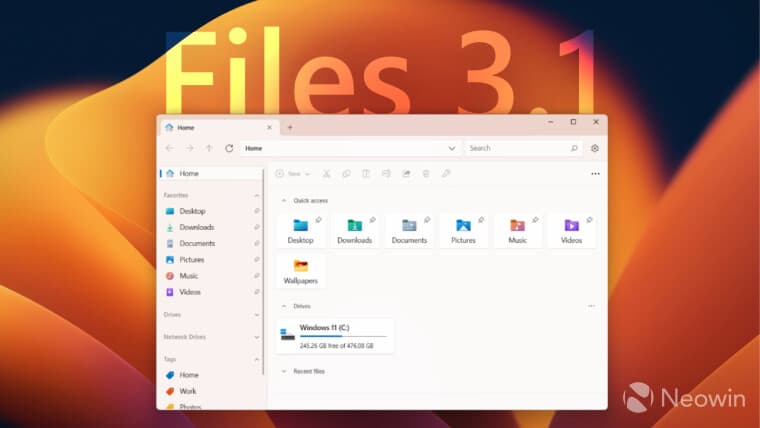Select the Work tag in the sidebar
This screenshot has height=428, width=760.
188,391
